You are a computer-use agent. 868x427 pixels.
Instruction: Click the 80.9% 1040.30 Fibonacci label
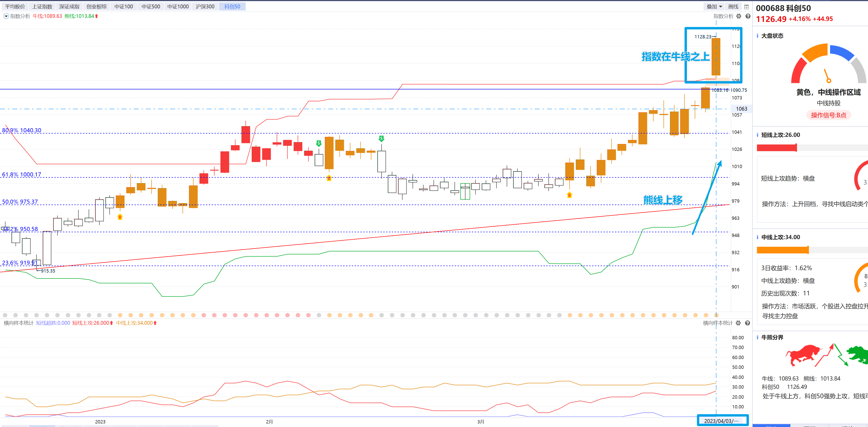click(21, 130)
